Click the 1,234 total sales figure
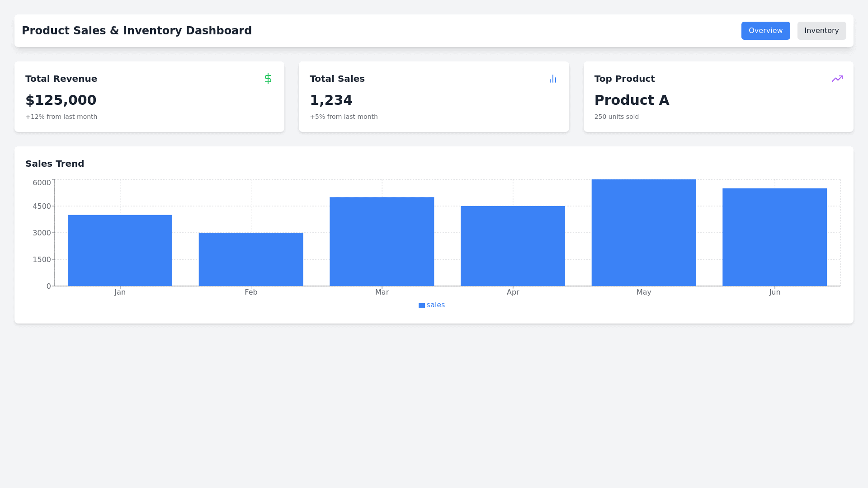The image size is (868, 488). (x=331, y=100)
